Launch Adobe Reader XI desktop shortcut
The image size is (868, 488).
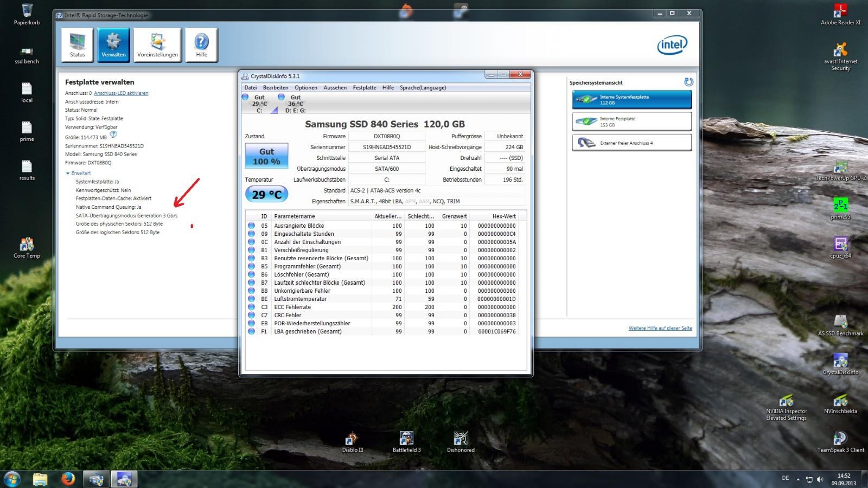click(840, 15)
